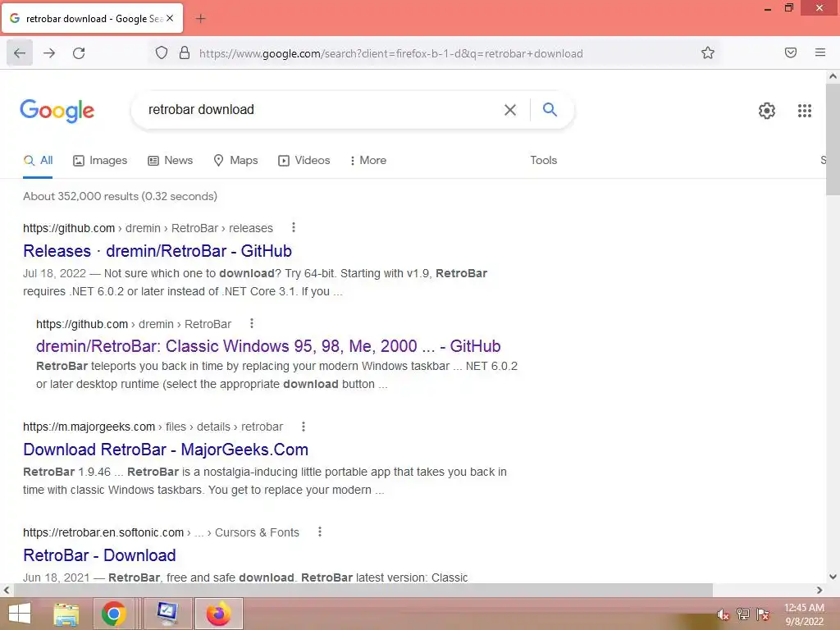Switch to Images results

[100, 160]
